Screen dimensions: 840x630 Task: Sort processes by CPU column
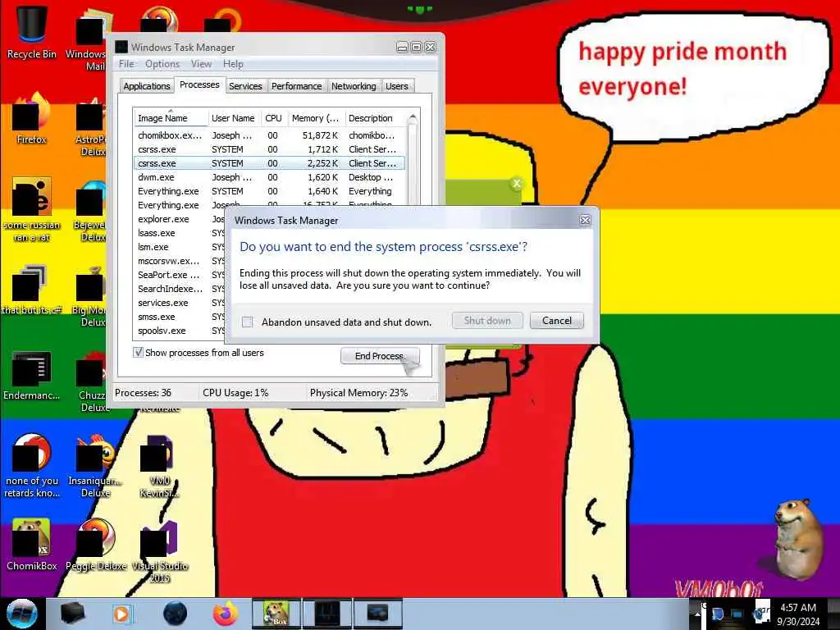(273, 118)
